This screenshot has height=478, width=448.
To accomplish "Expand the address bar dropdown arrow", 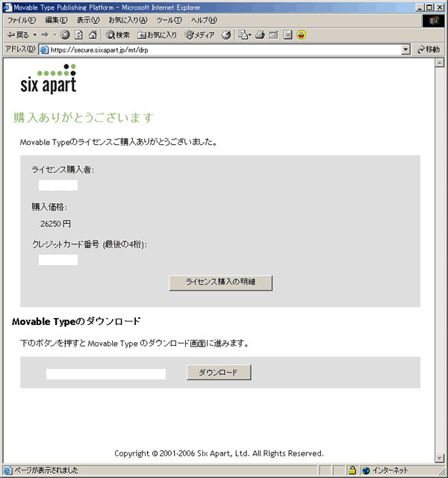I will [x=405, y=50].
